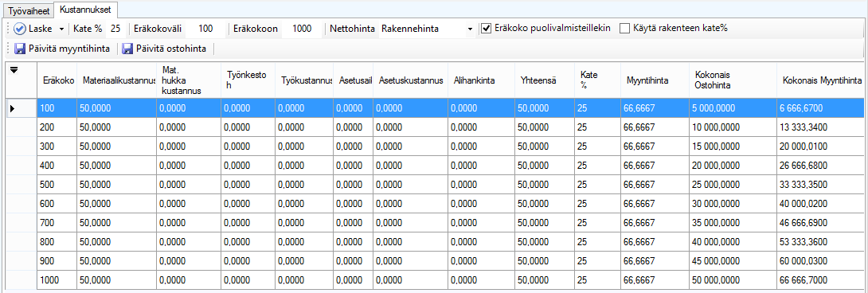Click the Laske checkmark icon
Screen dimensions: 868x293
(x=21, y=28)
